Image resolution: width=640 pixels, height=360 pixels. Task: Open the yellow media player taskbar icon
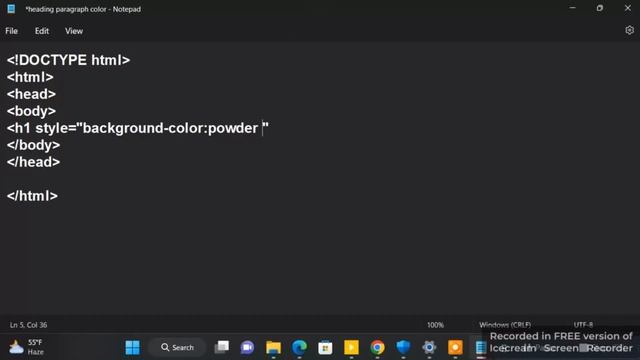click(351, 347)
